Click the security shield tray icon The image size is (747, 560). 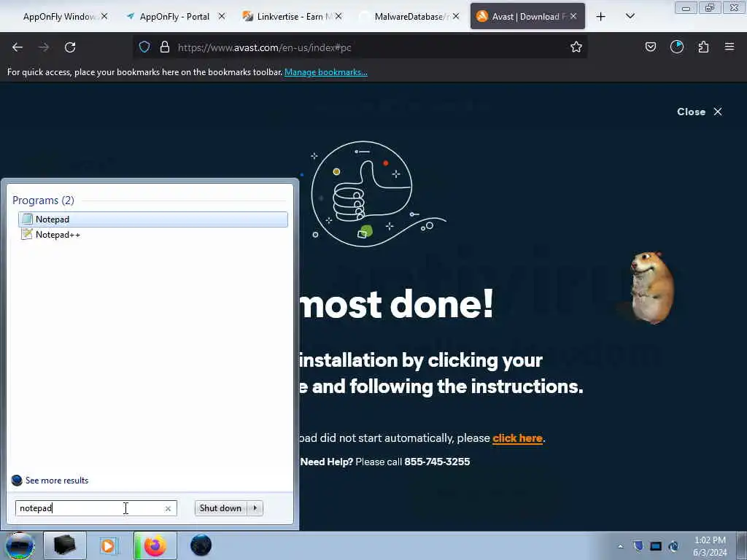click(638, 546)
